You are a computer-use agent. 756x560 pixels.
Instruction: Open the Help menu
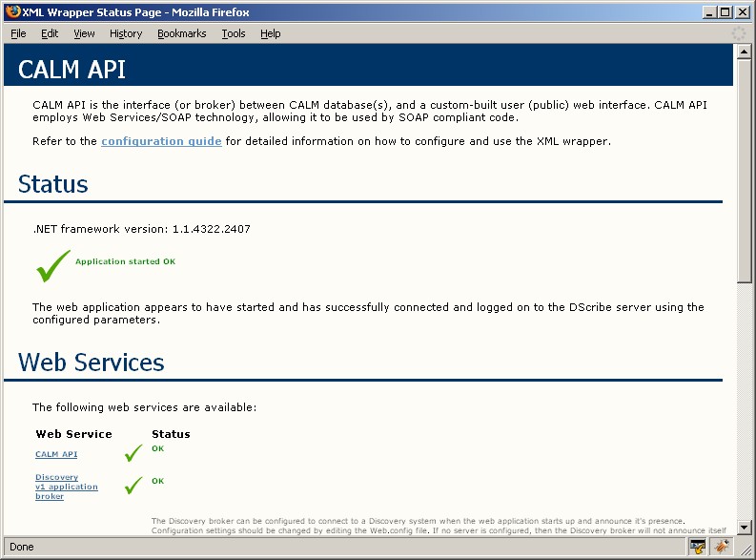[271, 33]
